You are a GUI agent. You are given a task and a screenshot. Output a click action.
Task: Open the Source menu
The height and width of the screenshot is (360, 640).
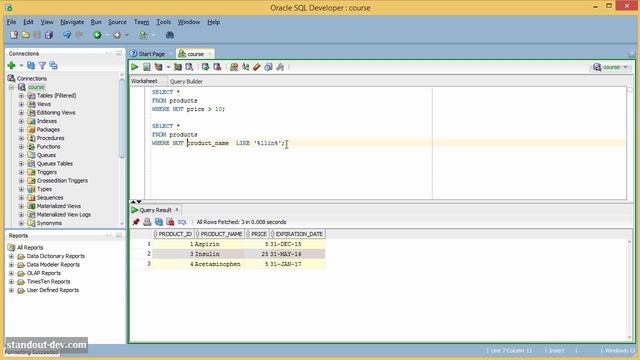[x=117, y=22]
